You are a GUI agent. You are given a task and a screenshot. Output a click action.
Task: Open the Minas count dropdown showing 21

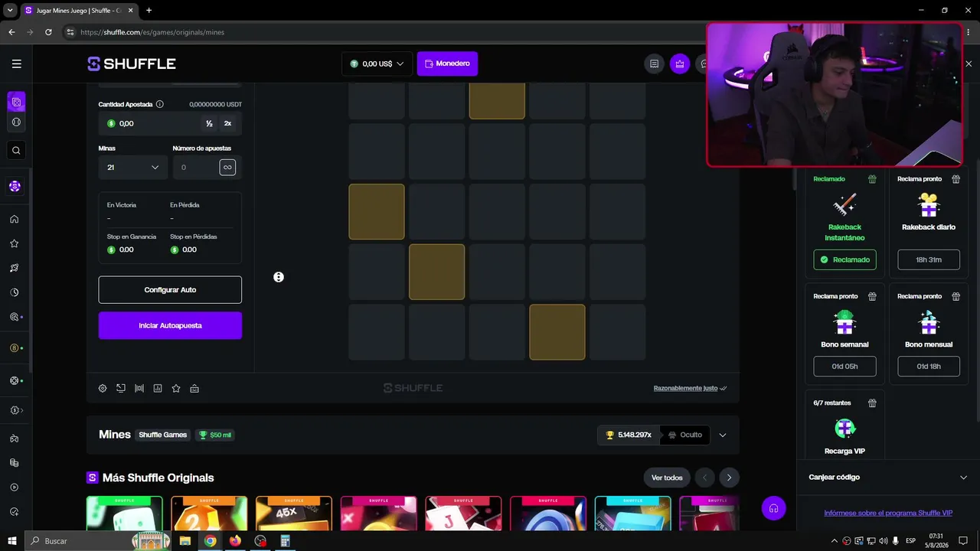[132, 168]
